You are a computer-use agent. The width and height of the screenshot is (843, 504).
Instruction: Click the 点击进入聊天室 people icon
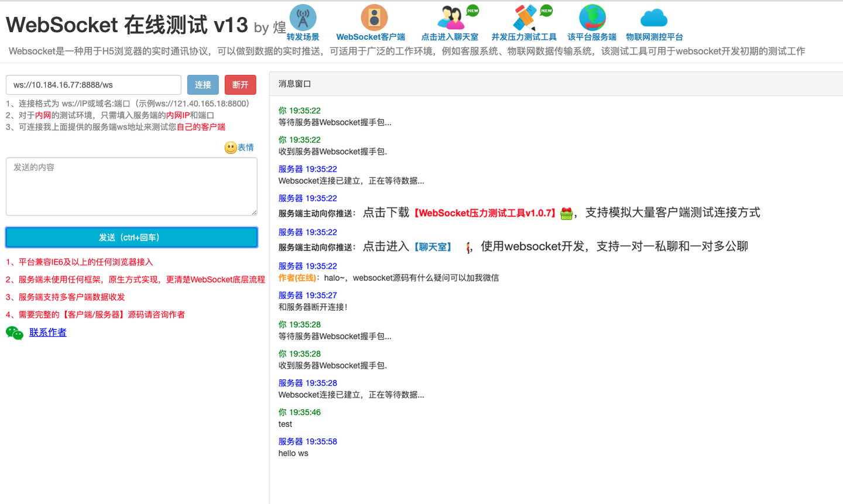click(x=450, y=16)
